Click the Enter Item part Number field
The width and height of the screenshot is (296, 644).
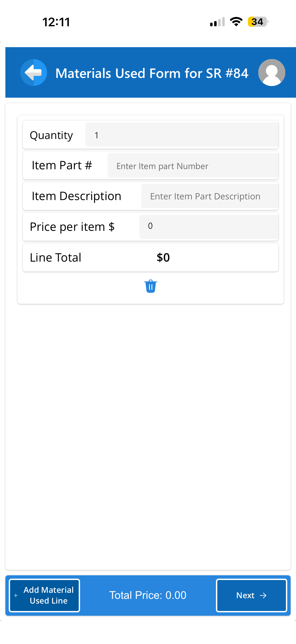tap(192, 166)
